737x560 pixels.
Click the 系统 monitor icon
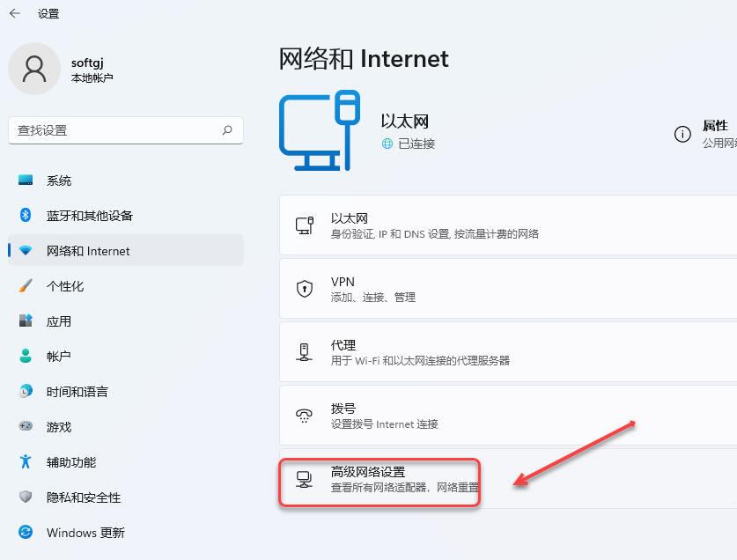[26, 181]
